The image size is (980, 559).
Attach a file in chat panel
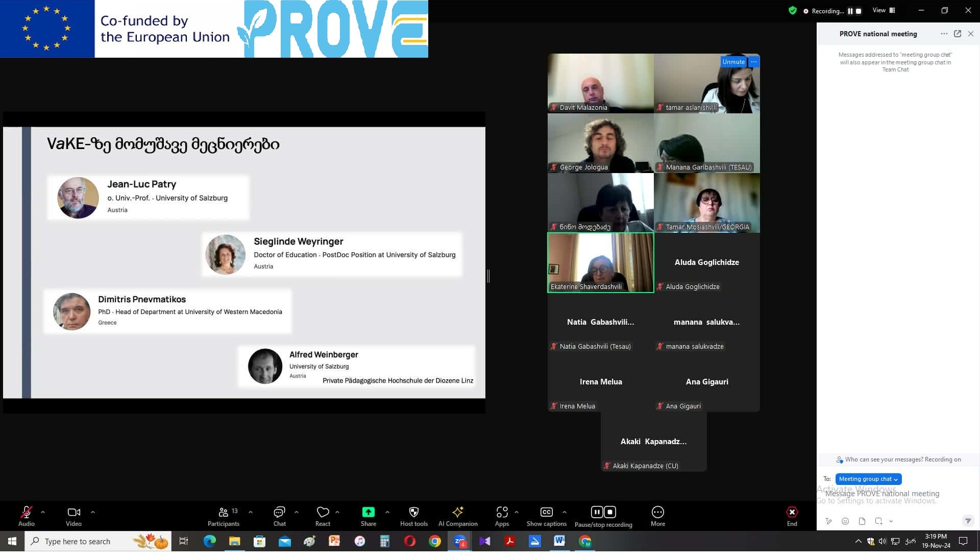862,521
